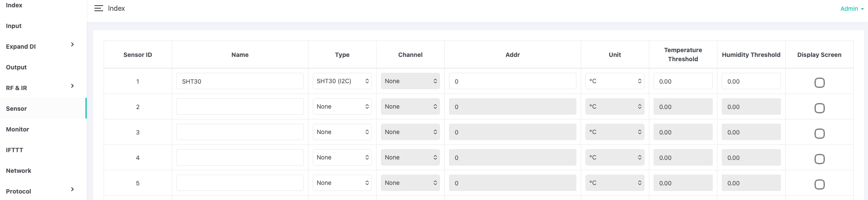Expand the Expand DI submenu arrow
This screenshot has height=200, width=868.
pos(72,44)
